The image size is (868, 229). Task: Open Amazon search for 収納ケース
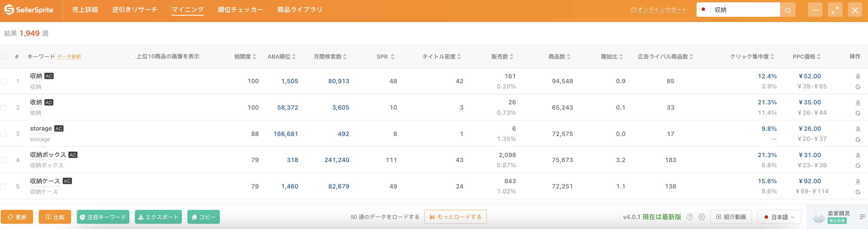point(858,181)
